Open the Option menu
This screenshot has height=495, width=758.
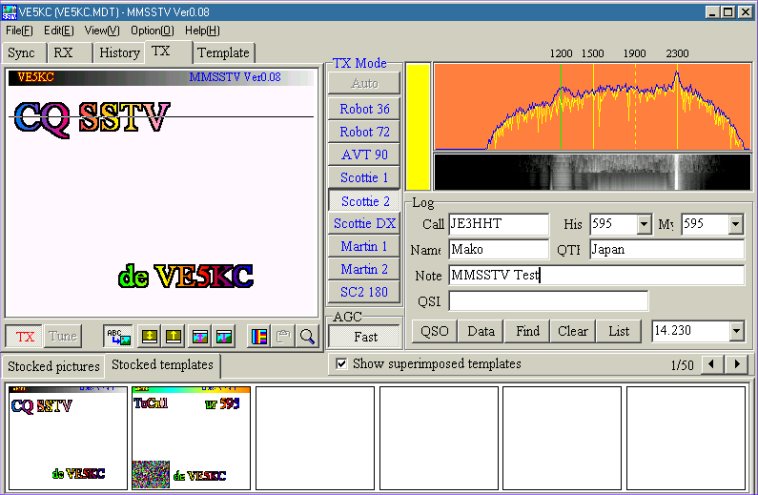tap(152, 30)
